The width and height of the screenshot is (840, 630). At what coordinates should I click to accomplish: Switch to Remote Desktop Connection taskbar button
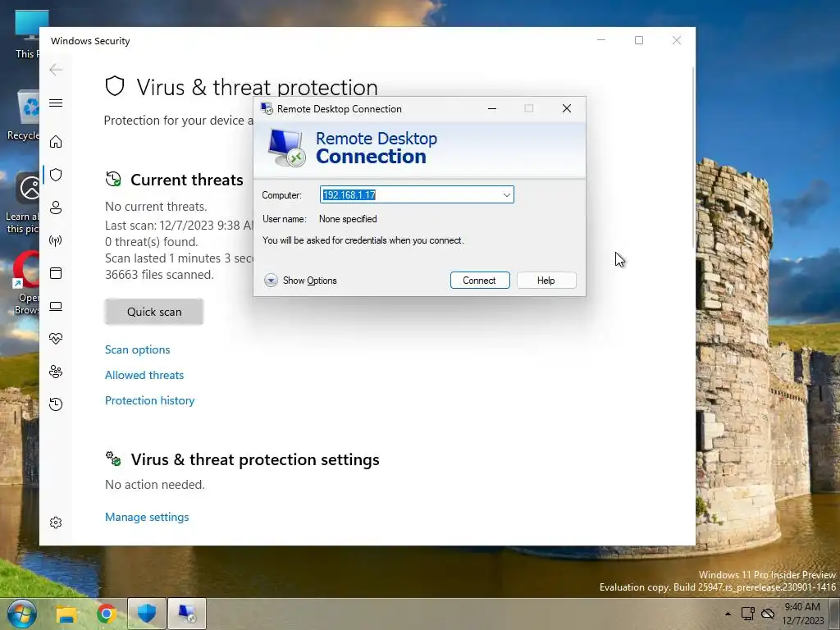[187, 614]
